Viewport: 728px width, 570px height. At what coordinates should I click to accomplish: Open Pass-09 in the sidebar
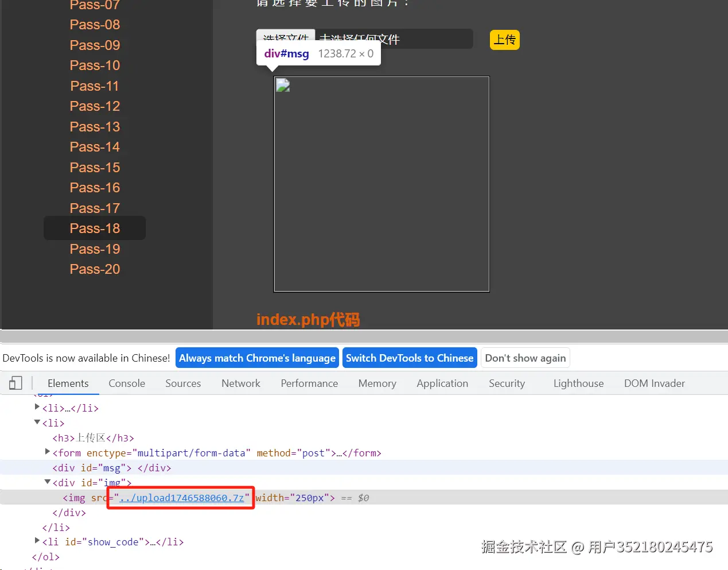coord(95,45)
